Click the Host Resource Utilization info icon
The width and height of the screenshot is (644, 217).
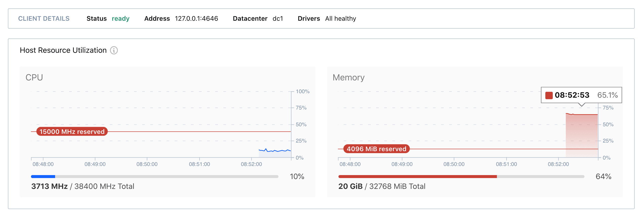pyautogui.click(x=114, y=50)
